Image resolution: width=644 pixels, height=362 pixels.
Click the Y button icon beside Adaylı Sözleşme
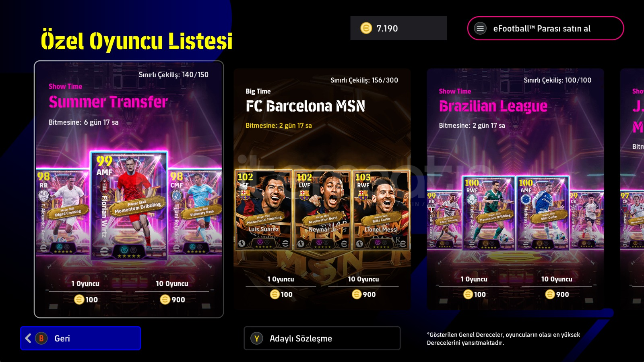point(256,339)
